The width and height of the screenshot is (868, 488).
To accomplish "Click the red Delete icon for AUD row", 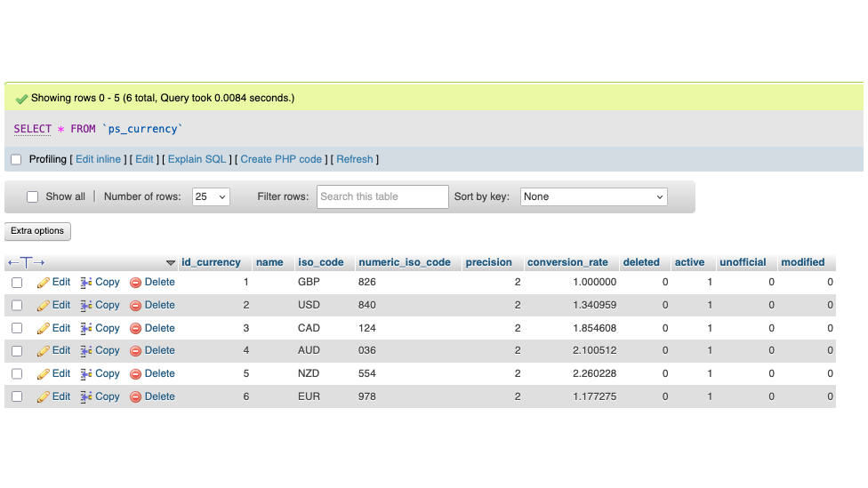I will (135, 351).
